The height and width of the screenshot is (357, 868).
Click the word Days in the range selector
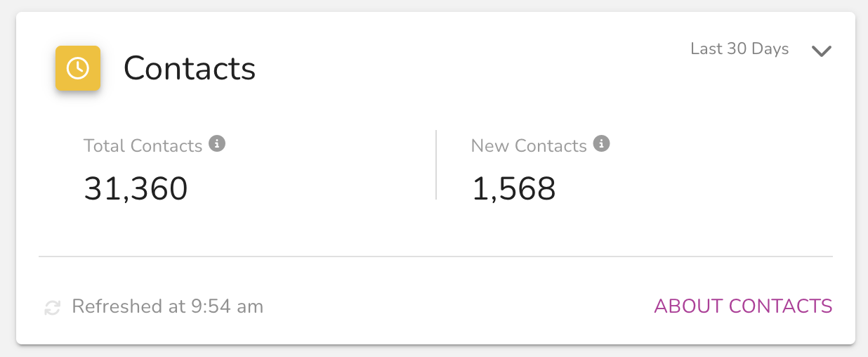point(770,49)
